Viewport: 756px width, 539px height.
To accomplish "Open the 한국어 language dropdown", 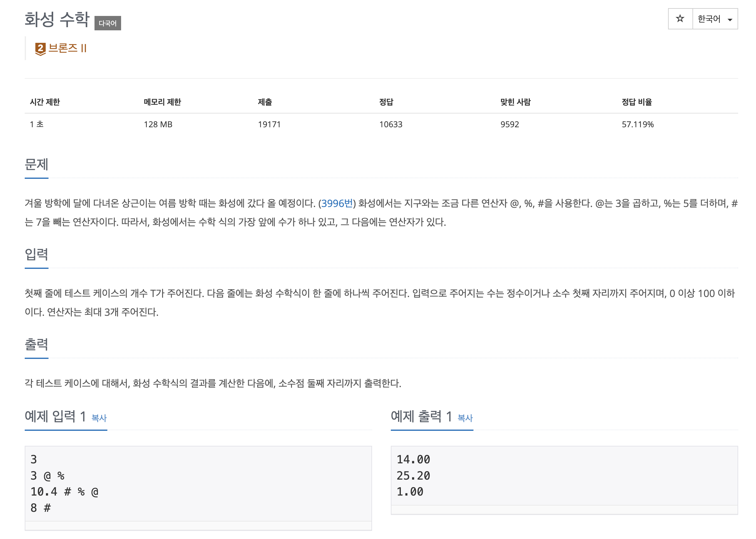I will 714,19.
